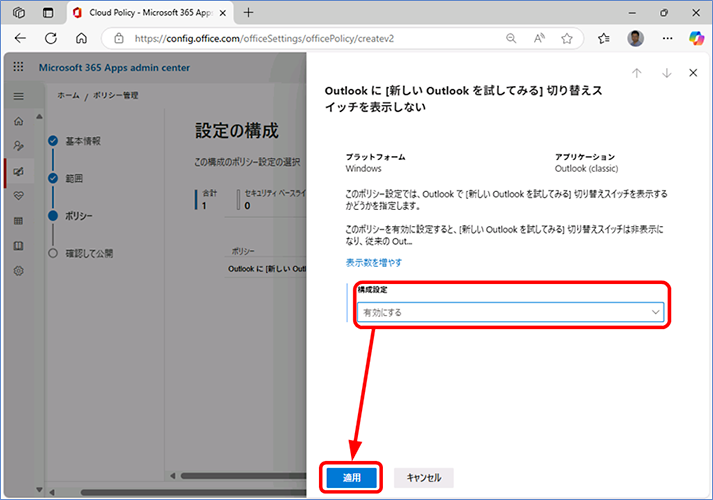Close the policy details panel
Viewport: 713px width, 500px height.
(x=693, y=73)
